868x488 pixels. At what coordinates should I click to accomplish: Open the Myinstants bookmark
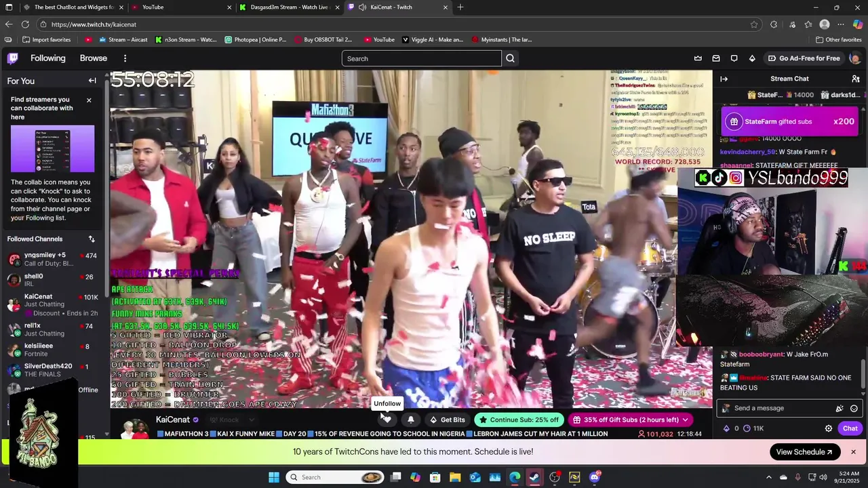click(501, 39)
